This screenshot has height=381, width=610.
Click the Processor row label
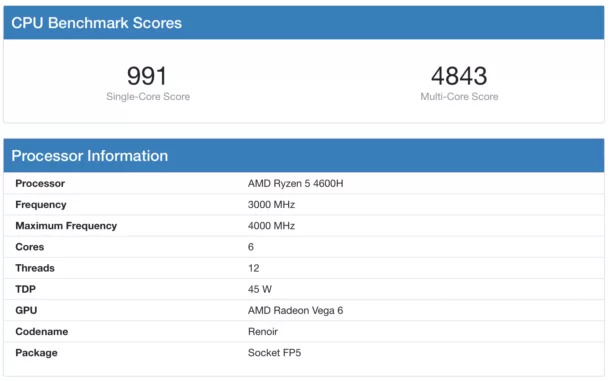pos(40,183)
